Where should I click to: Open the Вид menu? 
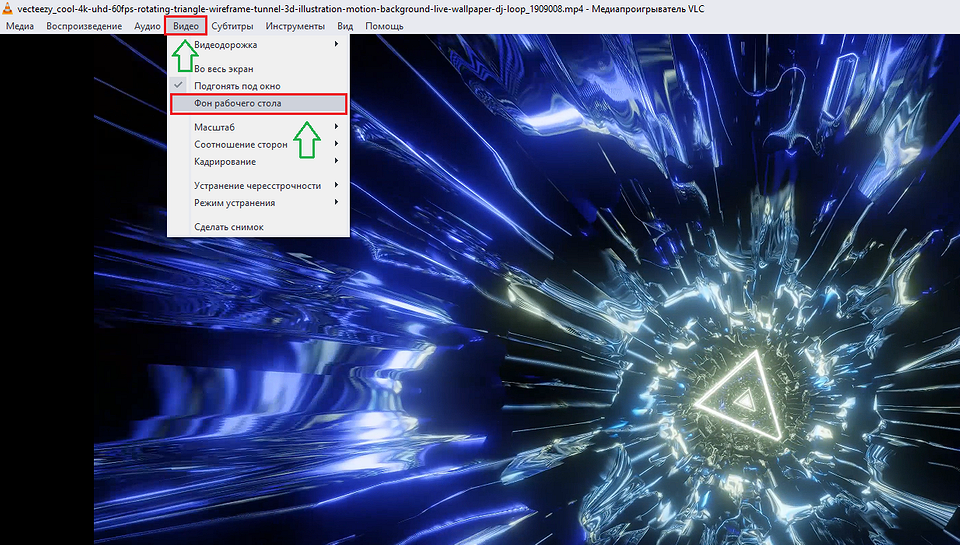(x=345, y=26)
